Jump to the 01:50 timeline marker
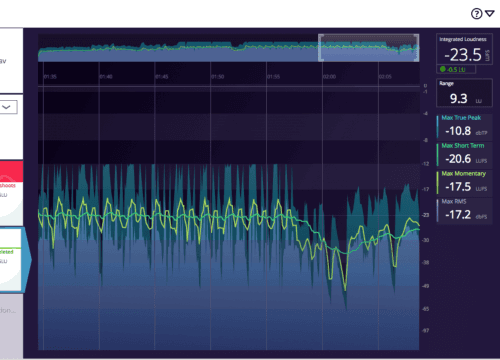The width and height of the screenshot is (500, 360). (218, 77)
